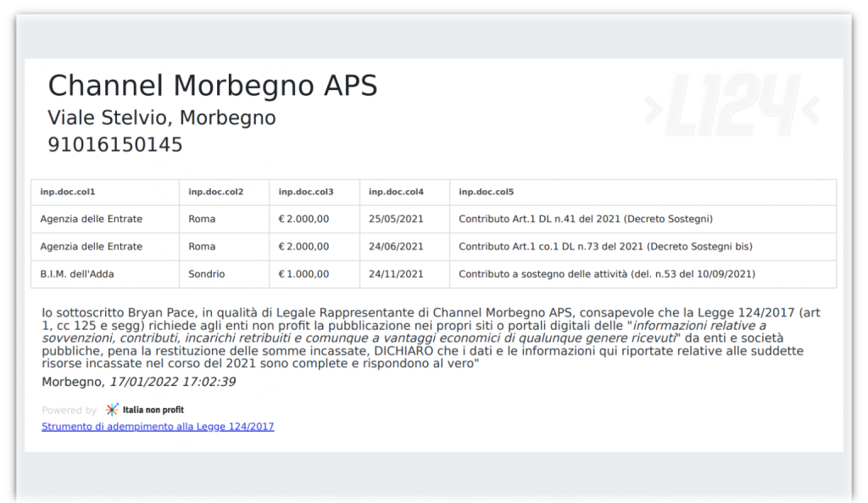
Task: Select the first Agenzia delle Entrate row
Action: [x=433, y=219]
